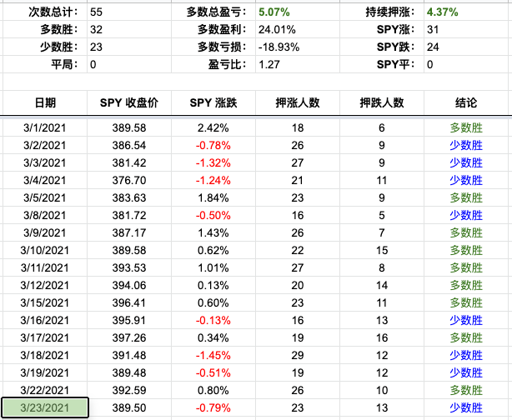The height and width of the screenshot is (420, 512).
Task: Click 少数胜 result in the 3/2/2021 row
Action: coord(466,145)
